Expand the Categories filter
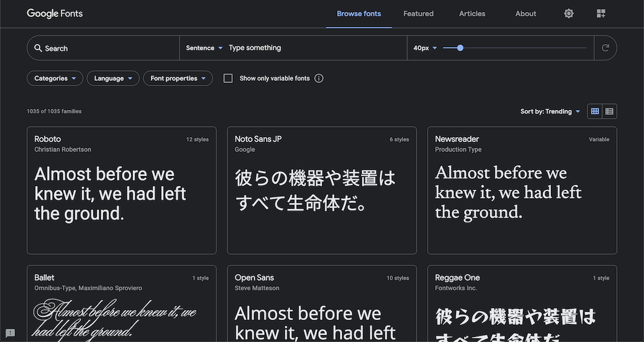Image resolution: width=644 pixels, height=342 pixels. 55,79
